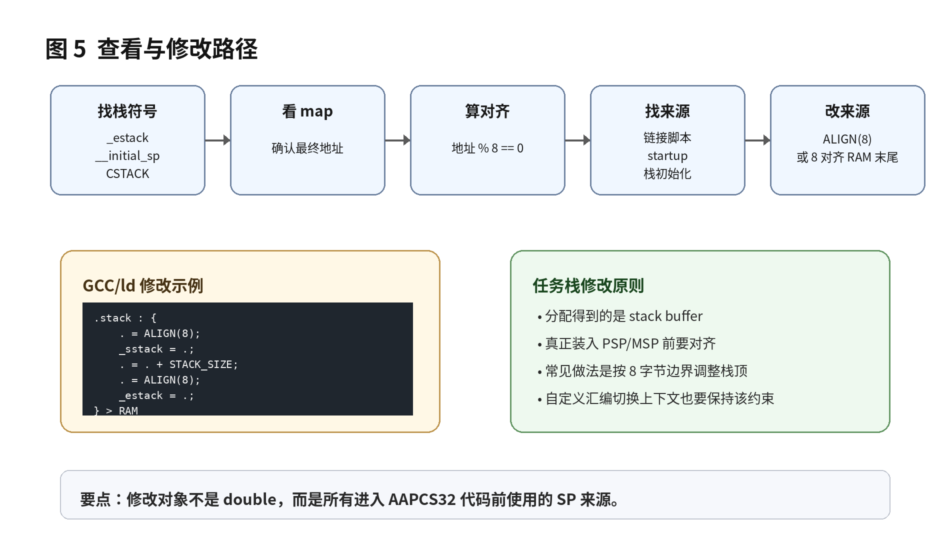
Task: Select the '找栈符号' box heading
Action: 127,111
